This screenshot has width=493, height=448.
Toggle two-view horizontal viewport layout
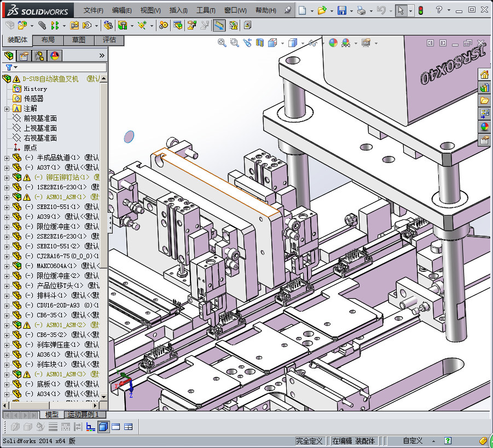(129, 427)
